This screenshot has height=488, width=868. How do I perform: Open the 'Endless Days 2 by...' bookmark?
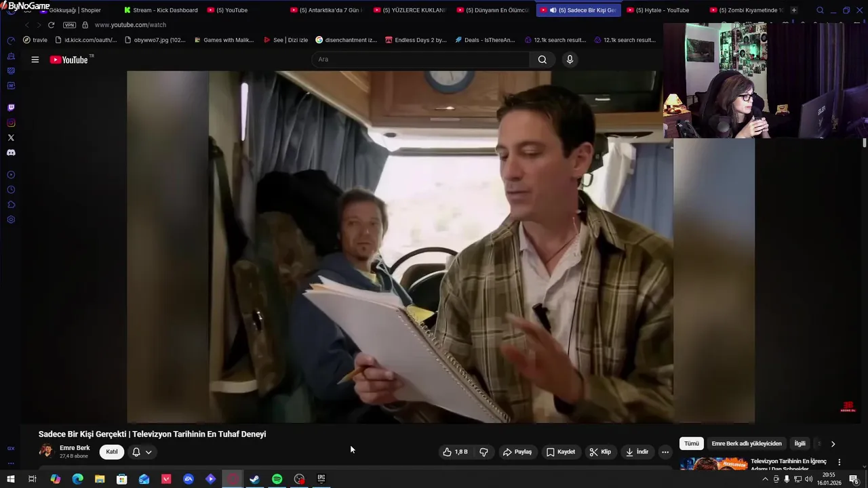coord(416,40)
